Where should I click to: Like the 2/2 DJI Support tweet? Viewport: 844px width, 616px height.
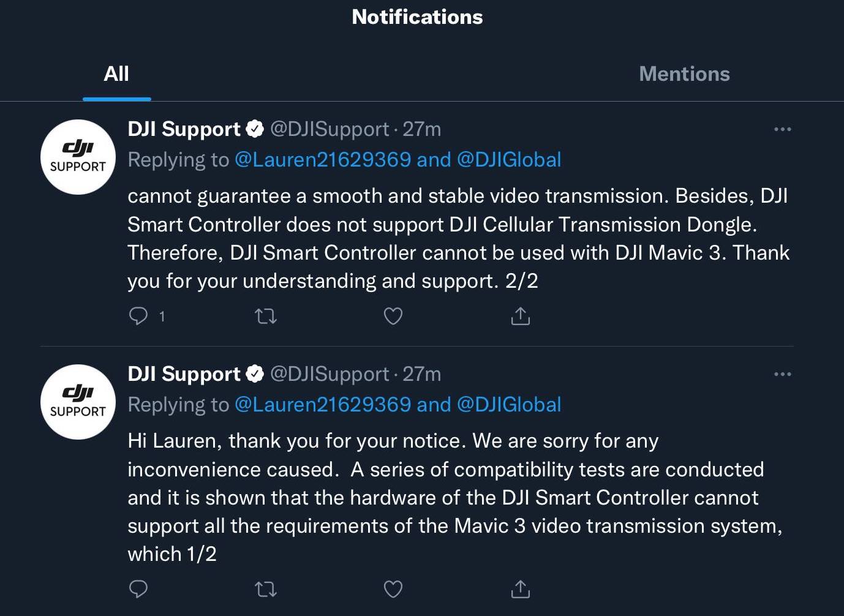393,316
